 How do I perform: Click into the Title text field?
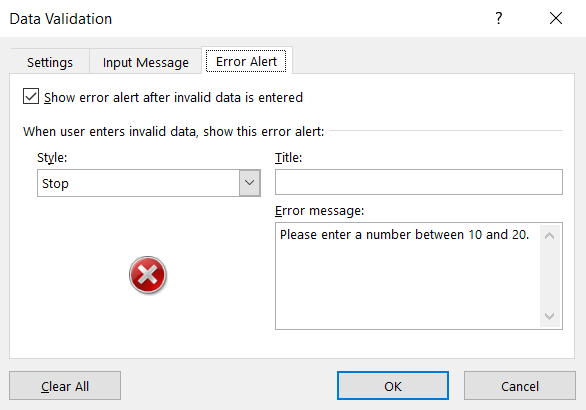419,182
